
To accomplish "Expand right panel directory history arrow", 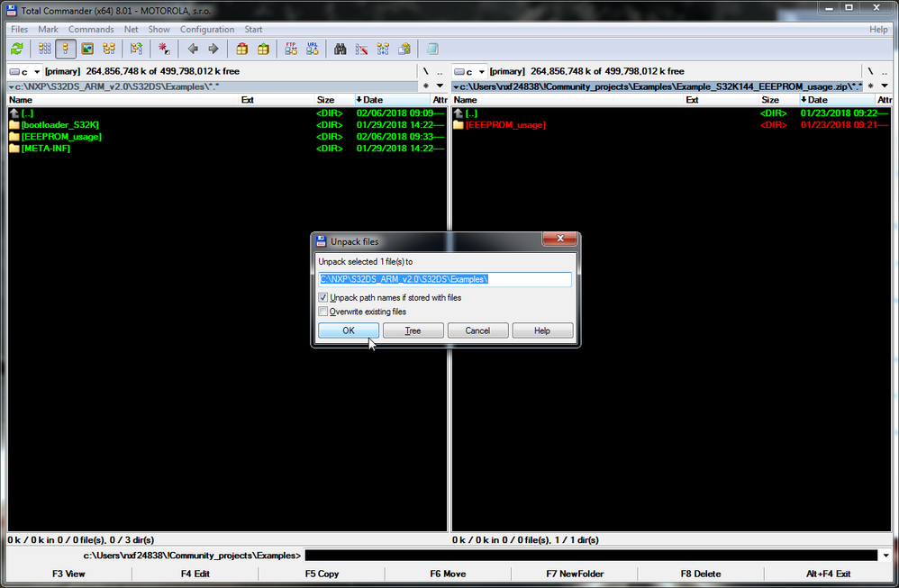I will (x=885, y=86).
